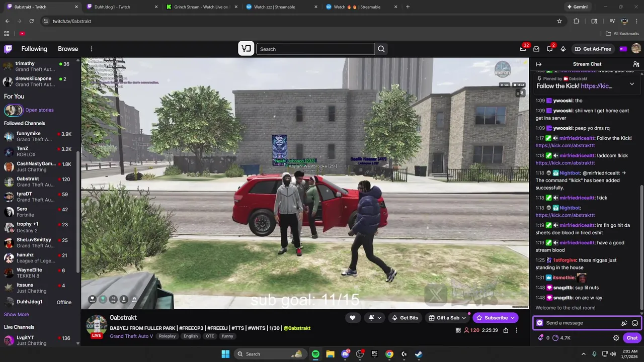Expand notification bell dropdown
644x362 pixels.
(x=379, y=318)
